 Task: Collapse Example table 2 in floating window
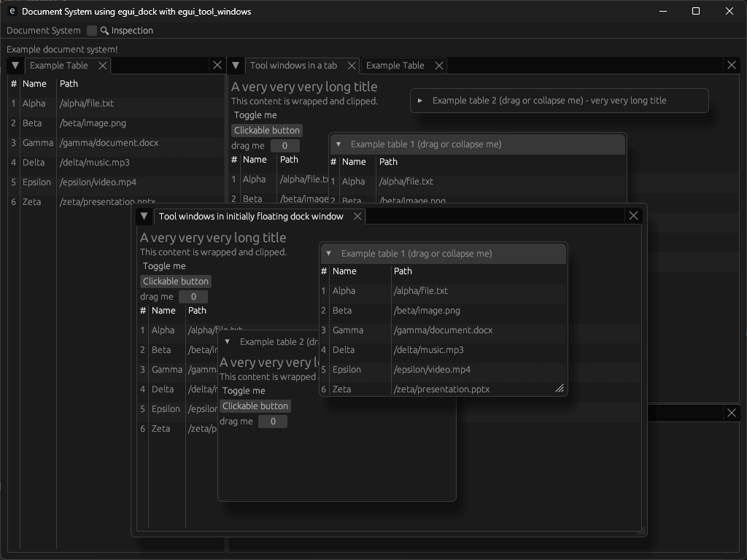pos(228,342)
